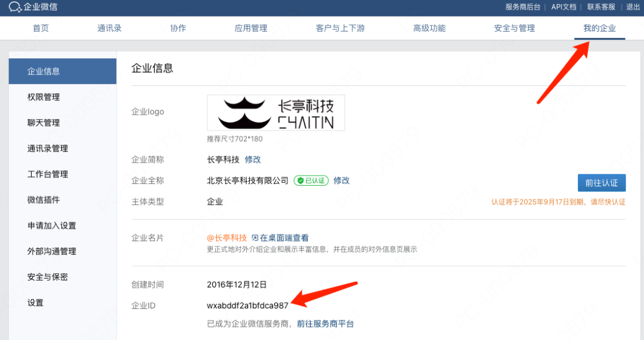Click the 联系客服 link
The height and width of the screenshot is (340, 644).
(601, 7)
